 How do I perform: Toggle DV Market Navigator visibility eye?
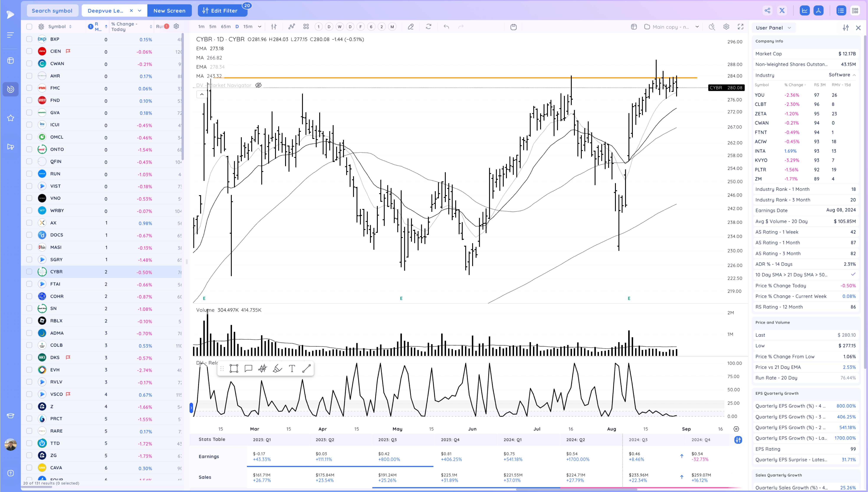[x=258, y=85]
